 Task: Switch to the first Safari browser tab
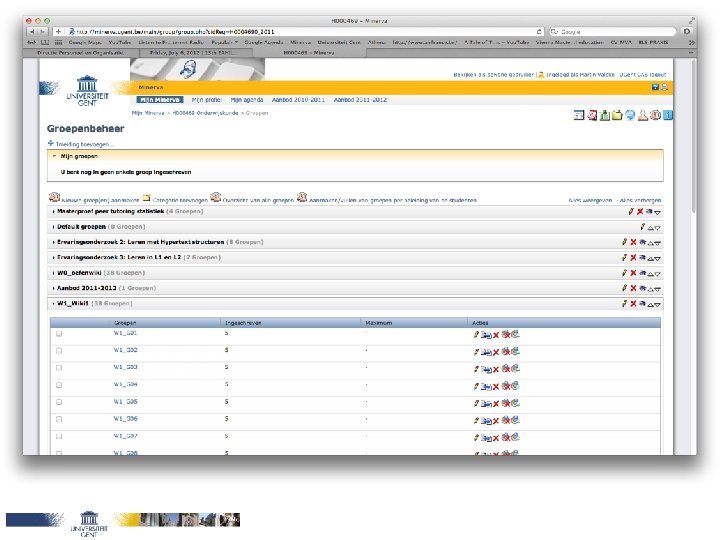80,53
